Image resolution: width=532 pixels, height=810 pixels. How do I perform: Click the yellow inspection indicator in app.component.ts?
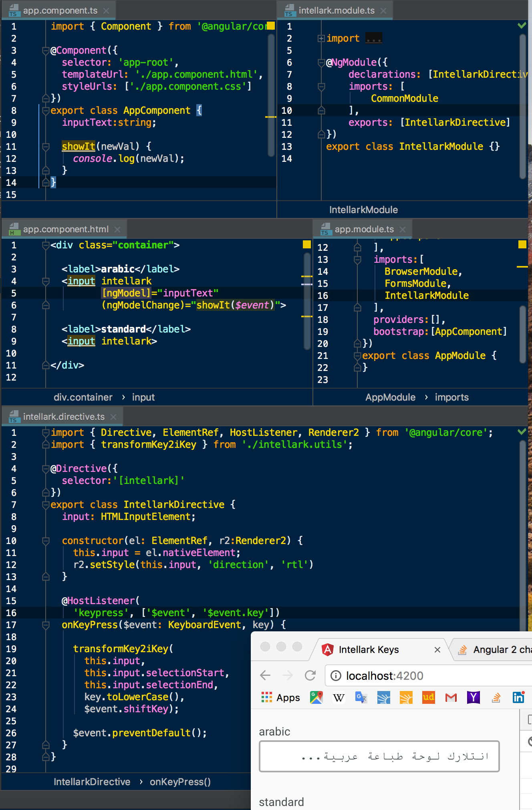[271, 26]
